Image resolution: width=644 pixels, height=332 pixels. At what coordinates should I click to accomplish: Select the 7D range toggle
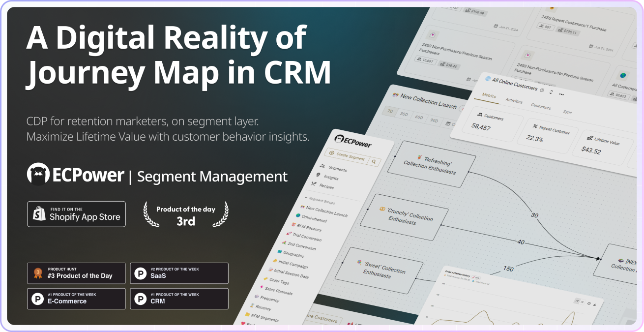(x=389, y=111)
